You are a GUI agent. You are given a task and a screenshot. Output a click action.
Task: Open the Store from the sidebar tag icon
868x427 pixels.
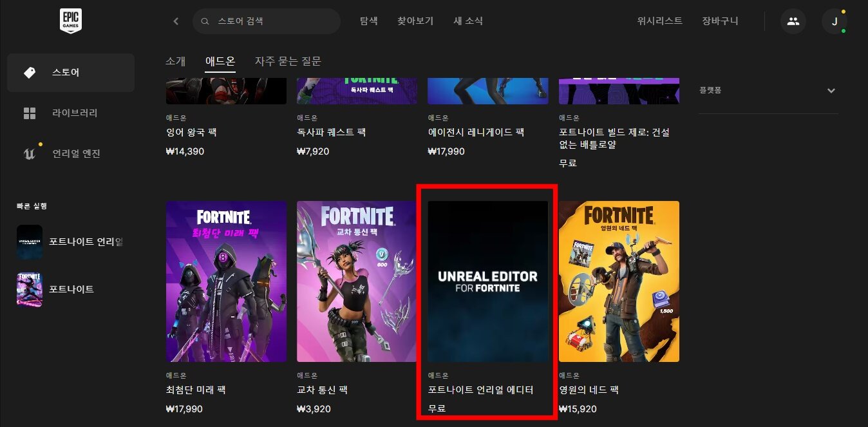[x=30, y=73]
